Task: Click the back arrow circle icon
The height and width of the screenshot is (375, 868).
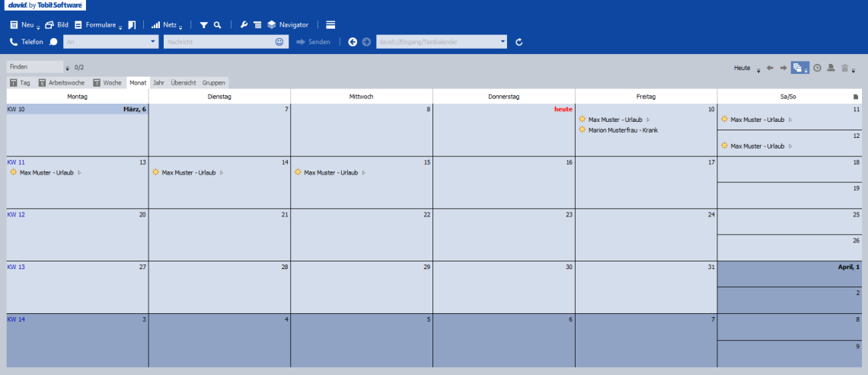Action: (x=353, y=42)
